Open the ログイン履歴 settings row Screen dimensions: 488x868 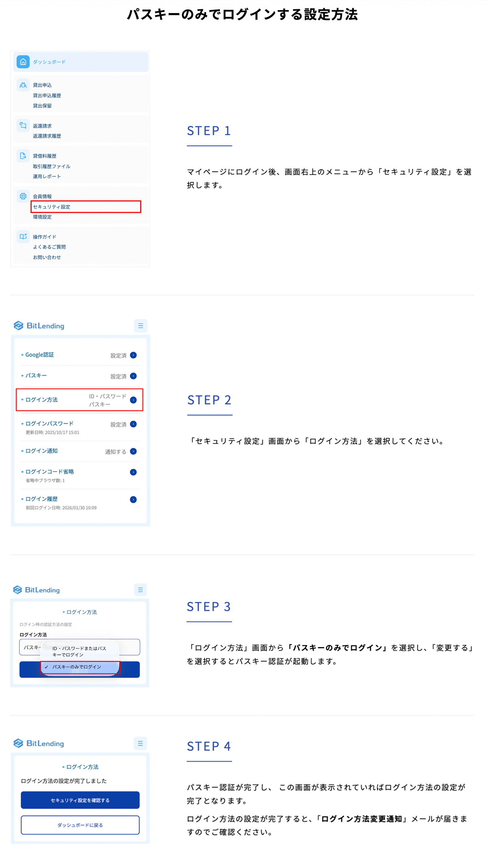(80, 503)
